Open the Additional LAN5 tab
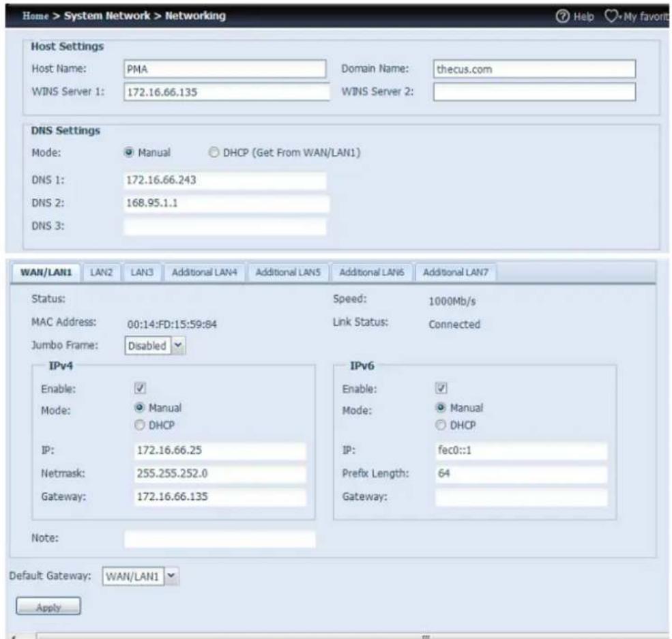The height and width of the screenshot is (639, 672). click(x=288, y=272)
